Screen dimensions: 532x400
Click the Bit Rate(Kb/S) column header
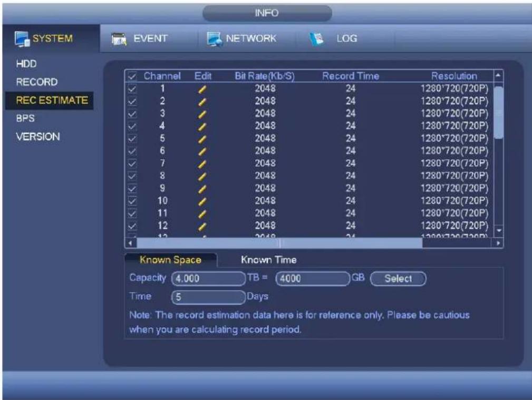(x=265, y=76)
